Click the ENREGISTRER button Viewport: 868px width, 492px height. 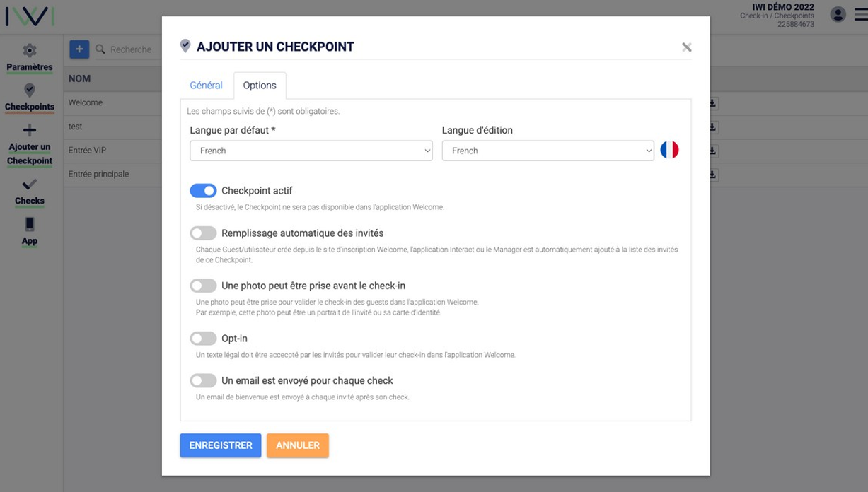pos(221,445)
